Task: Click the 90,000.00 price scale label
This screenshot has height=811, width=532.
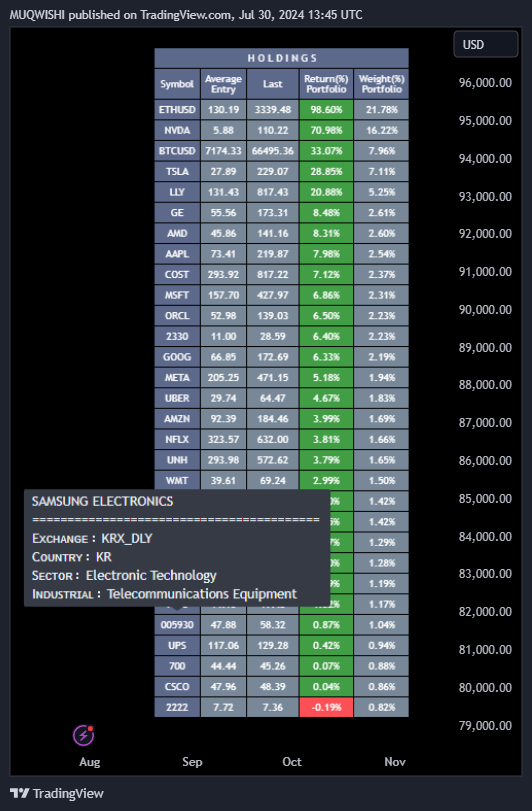Action: (x=485, y=309)
